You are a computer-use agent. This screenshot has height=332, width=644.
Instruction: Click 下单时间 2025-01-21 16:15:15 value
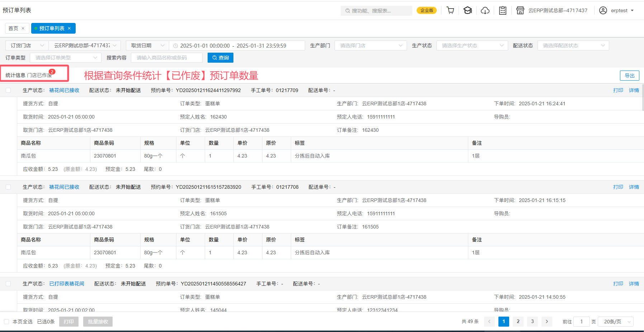pos(542,200)
